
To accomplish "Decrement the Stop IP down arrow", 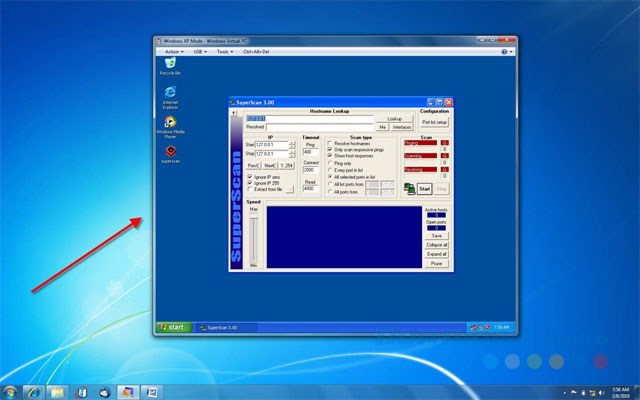I will tap(292, 156).
